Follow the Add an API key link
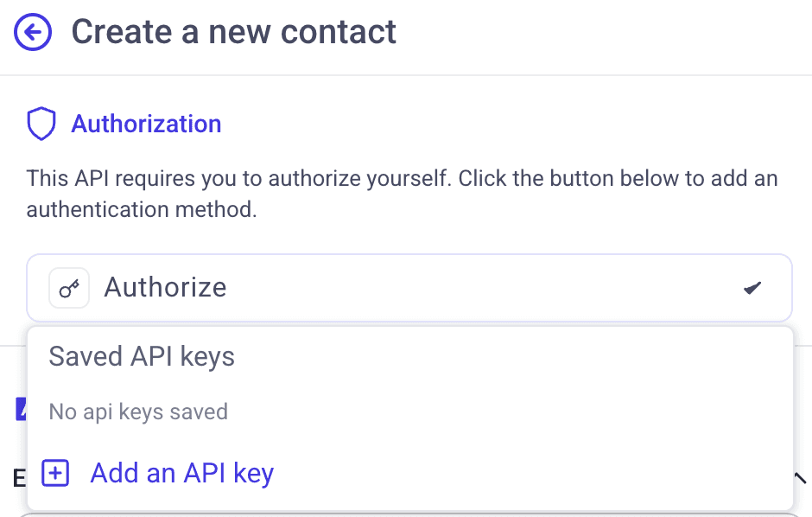 181,473
